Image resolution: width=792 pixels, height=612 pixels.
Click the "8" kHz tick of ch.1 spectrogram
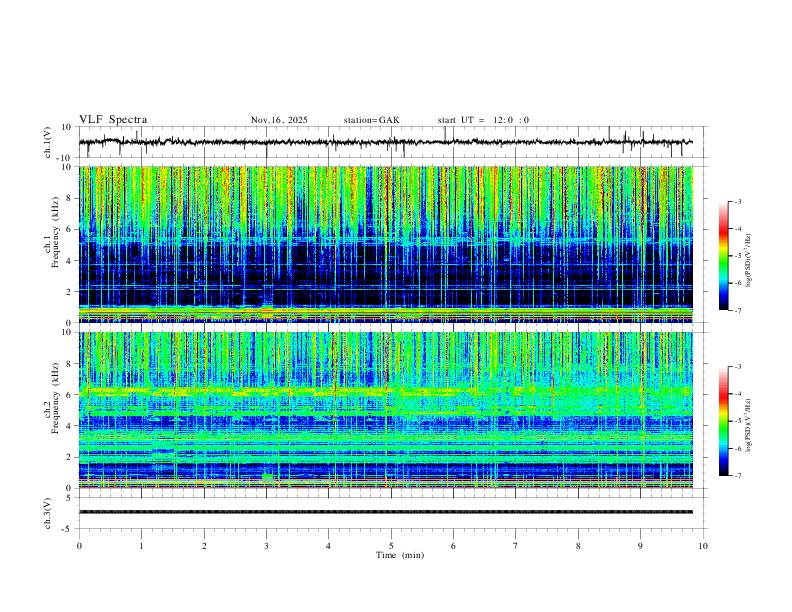point(70,198)
